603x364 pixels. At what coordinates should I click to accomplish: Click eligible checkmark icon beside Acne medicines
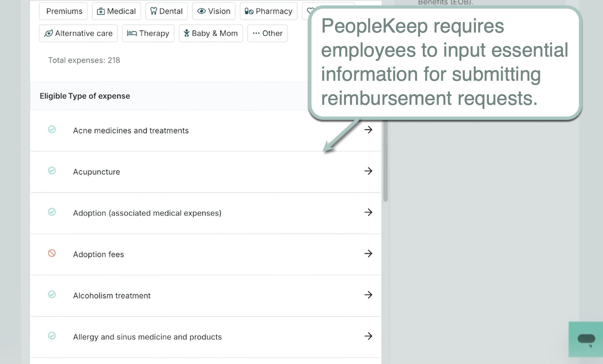click(52, 129)
